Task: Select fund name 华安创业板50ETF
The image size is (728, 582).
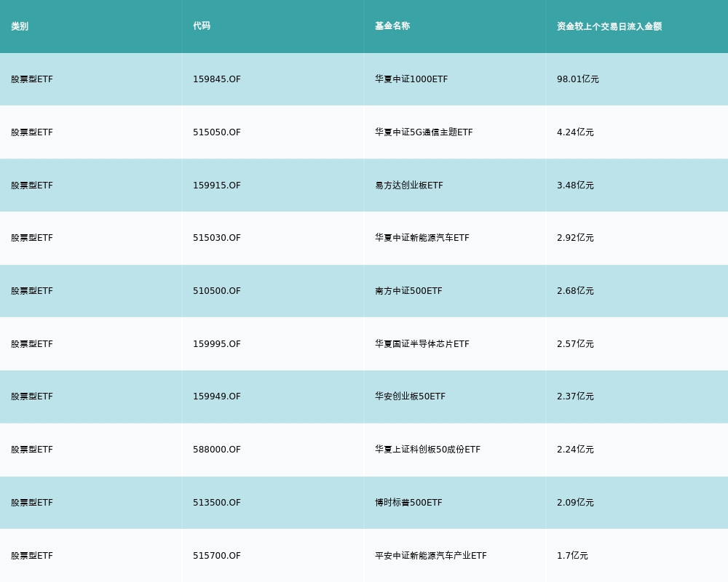Action: tap(410, 396)
